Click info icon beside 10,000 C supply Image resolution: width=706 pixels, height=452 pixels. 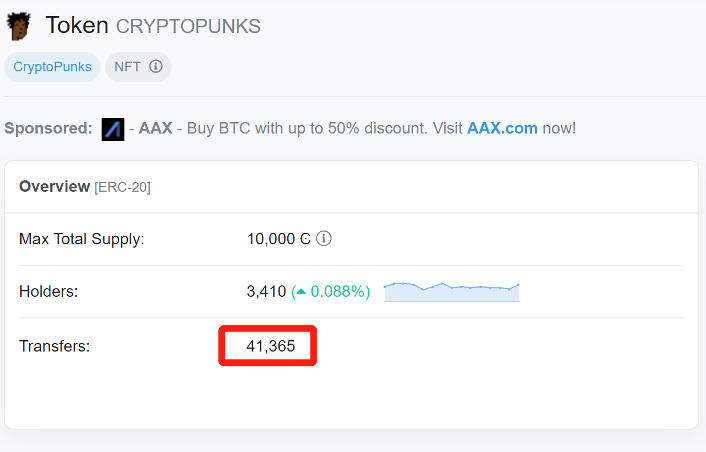324,239
